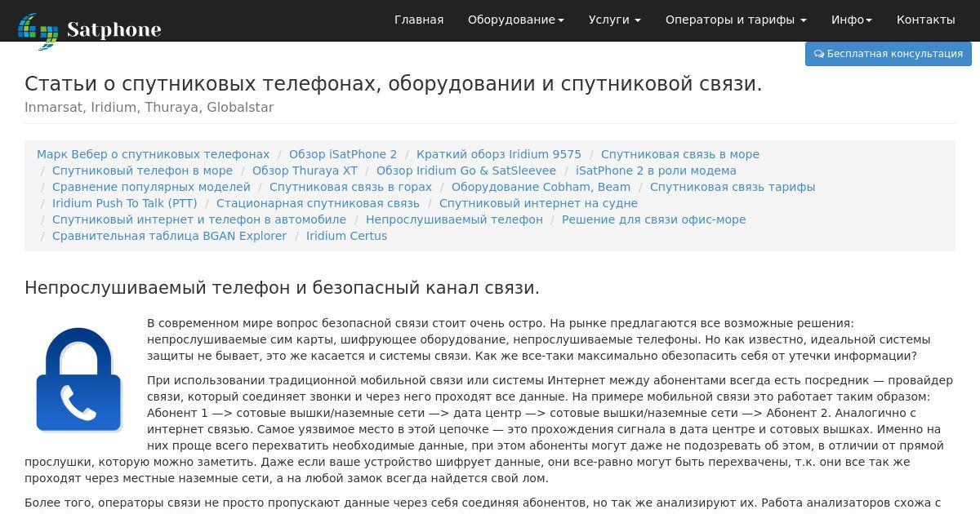Viewport: 980px width, 514px height.
Task: Click the Бесплатная консультация button
Action: [889, 54]
